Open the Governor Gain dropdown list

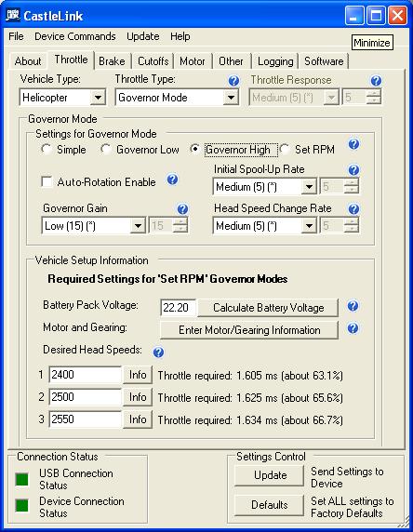(138, 226)
